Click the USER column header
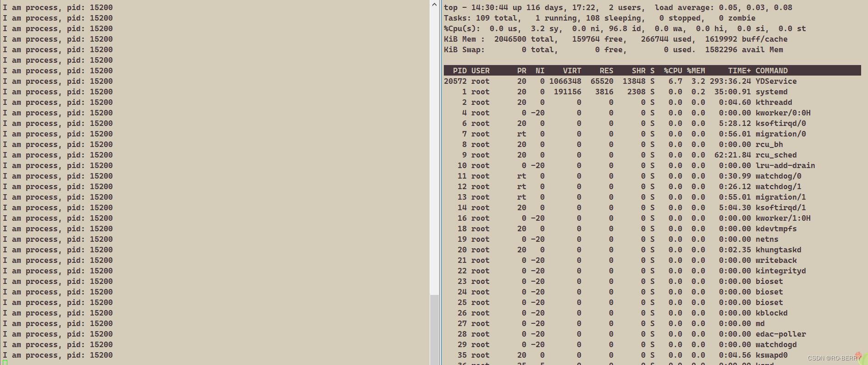 480,71
